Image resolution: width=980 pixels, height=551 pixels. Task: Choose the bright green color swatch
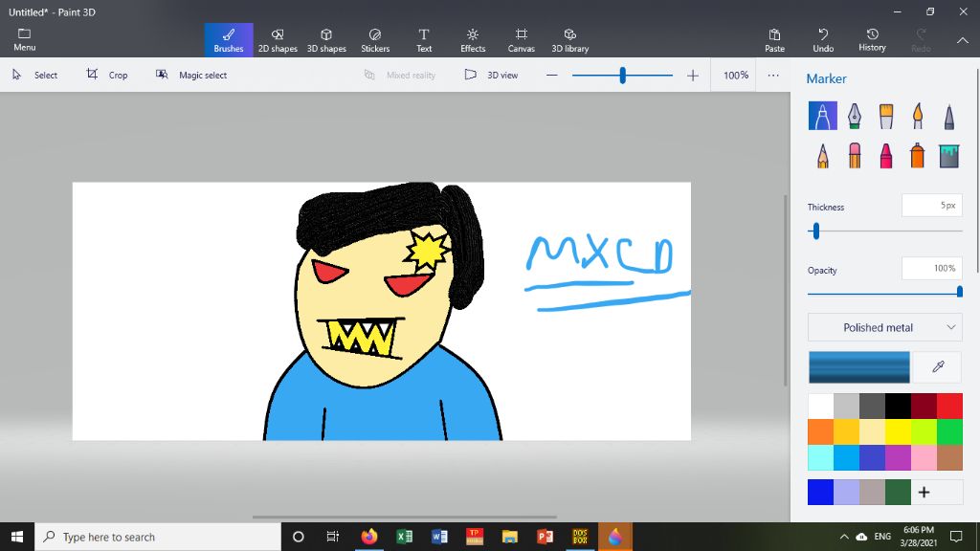(949, 431)
